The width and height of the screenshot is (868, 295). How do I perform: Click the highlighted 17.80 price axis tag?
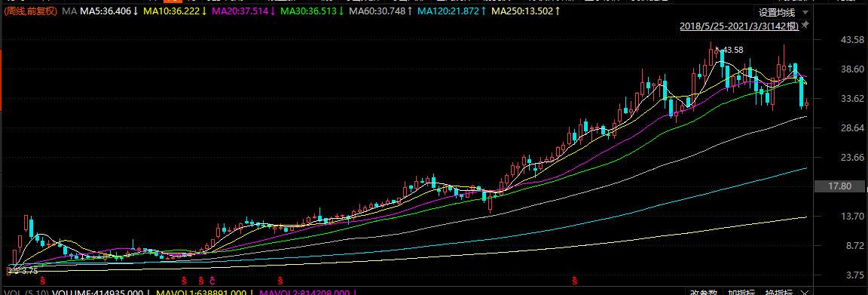840,187
